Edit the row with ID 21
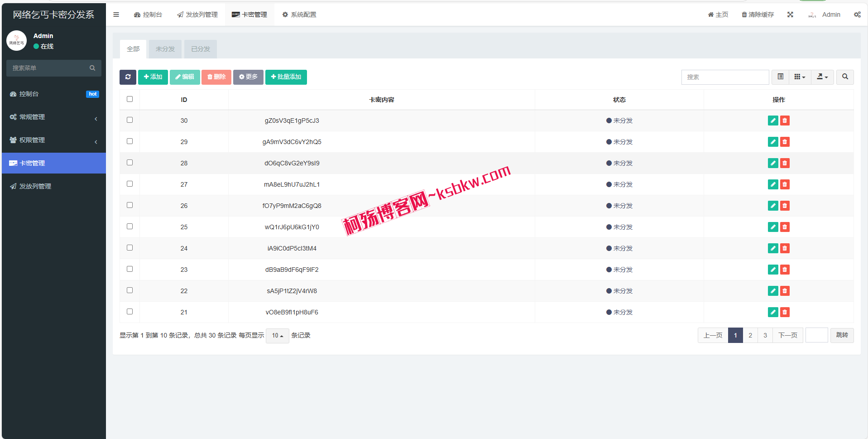 [x=773, y=312]
